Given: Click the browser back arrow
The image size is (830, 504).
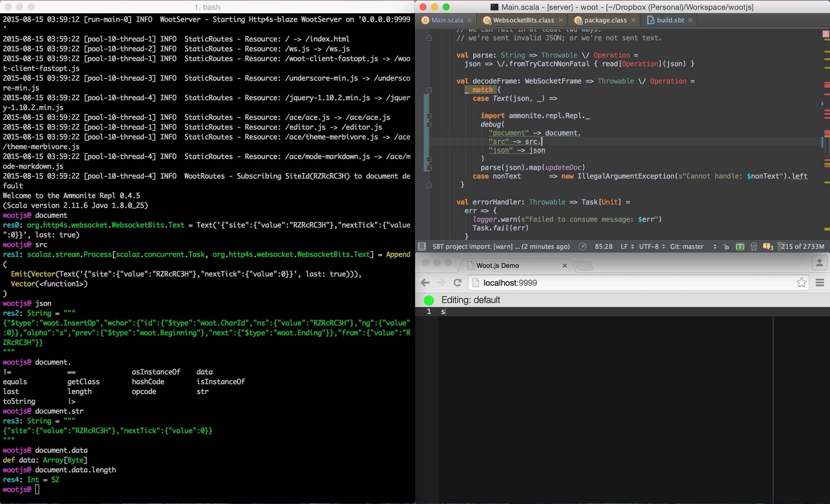Looking at the screenshot, I should click(425, 283).
